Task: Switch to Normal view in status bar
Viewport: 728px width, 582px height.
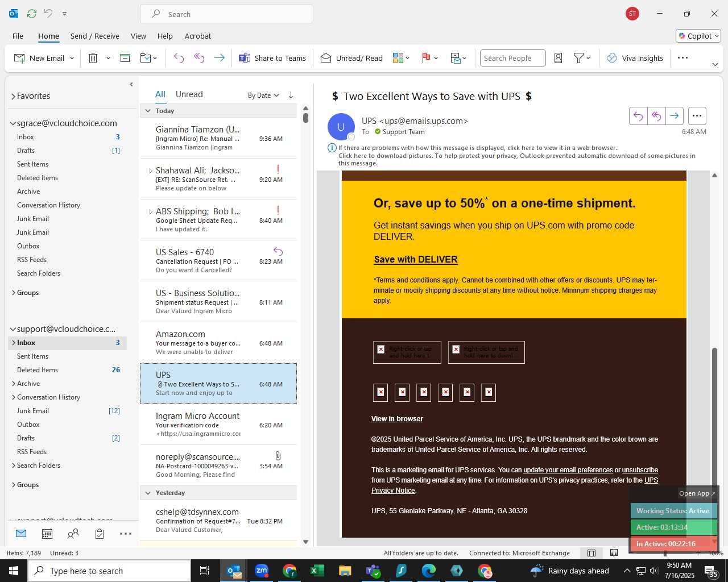Action: point(591,553)
